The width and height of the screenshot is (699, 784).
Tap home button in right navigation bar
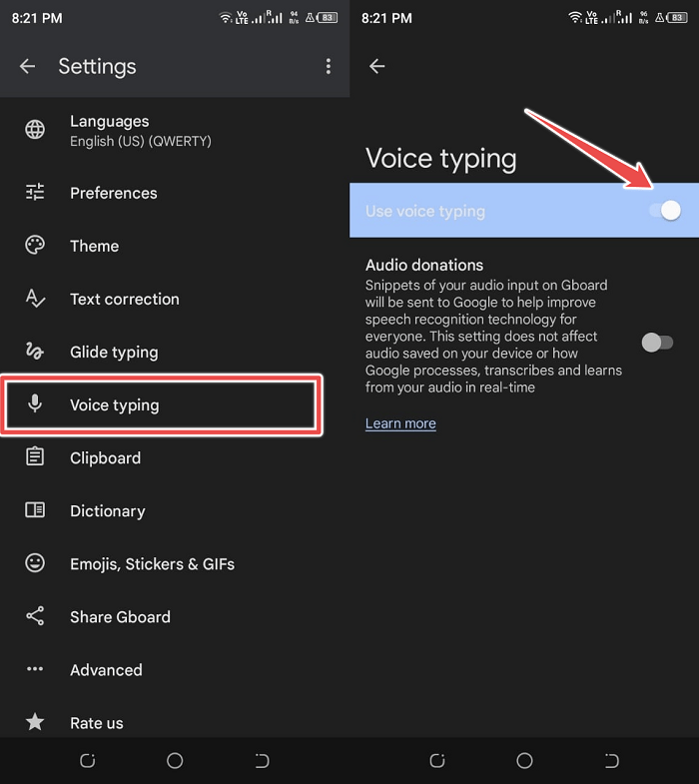click(524, 761)
